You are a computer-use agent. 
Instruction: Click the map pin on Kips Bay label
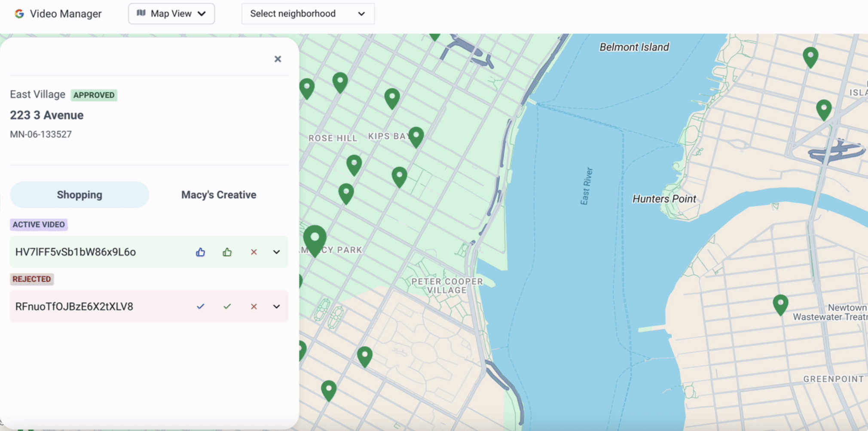416,137
